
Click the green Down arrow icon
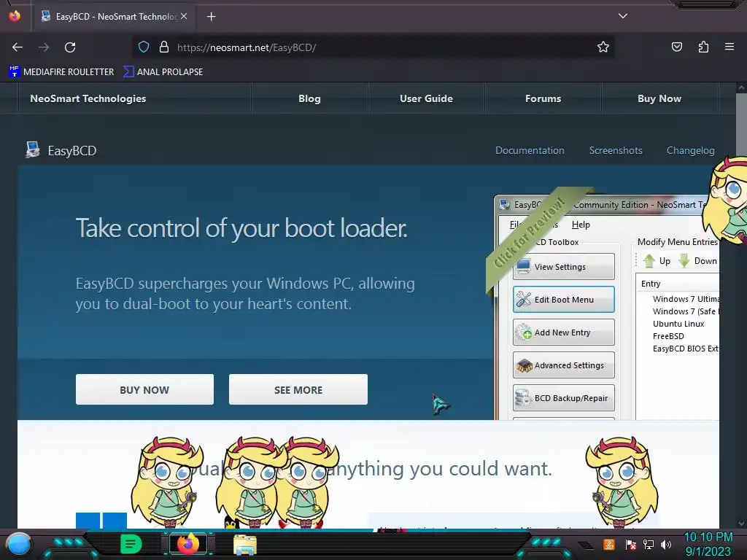pyautogui.click(x=684, y=261)
